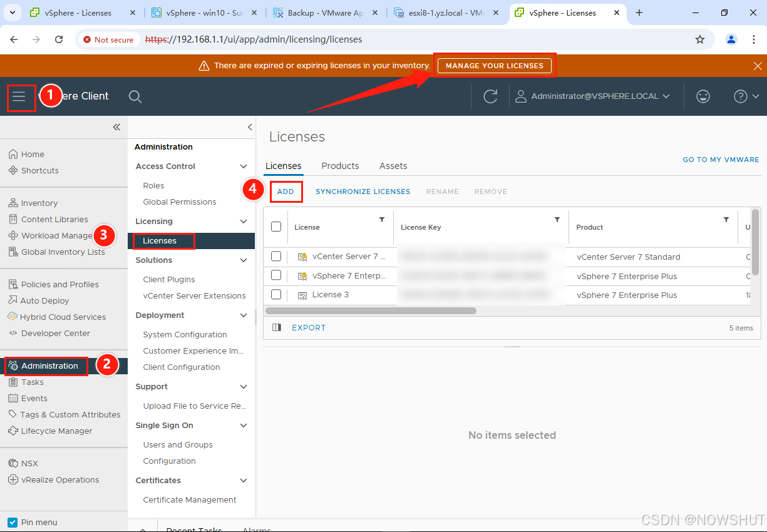Open the License column filter
This screenshot has width=767, height=532.
tap(382, 220)
